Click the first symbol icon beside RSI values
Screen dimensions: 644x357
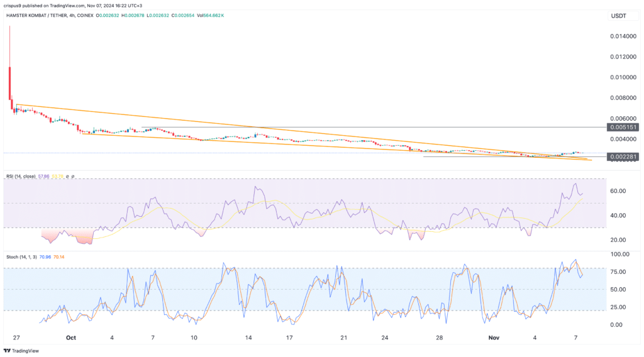pos(67,177)
